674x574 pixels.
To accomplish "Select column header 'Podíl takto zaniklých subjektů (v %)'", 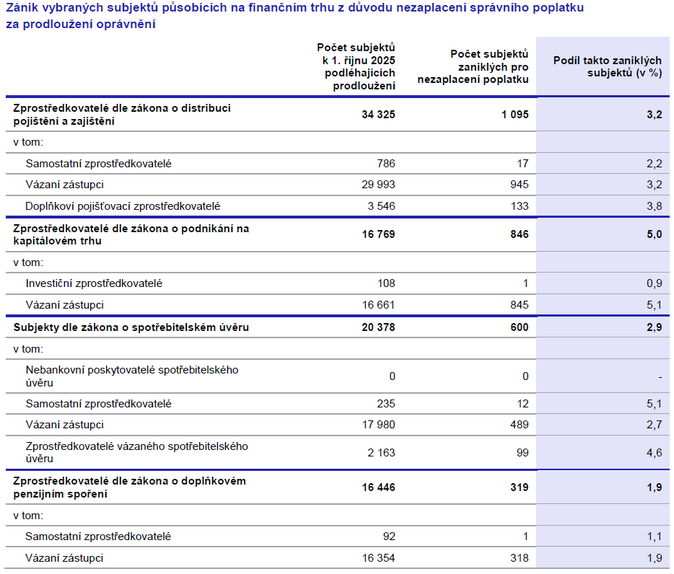I will [x=607, y=67].
